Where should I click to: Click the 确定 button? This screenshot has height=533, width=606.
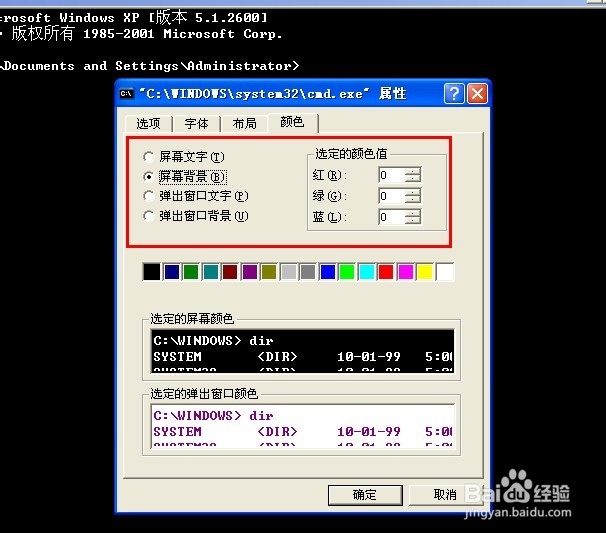pyautogui.click(x=365, y=495)
